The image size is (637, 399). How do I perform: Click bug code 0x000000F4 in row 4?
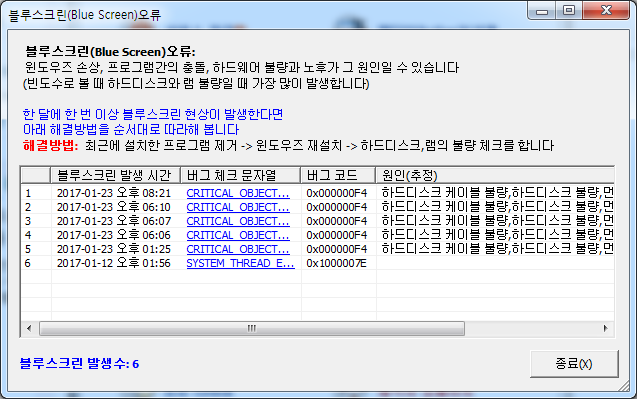336,235
